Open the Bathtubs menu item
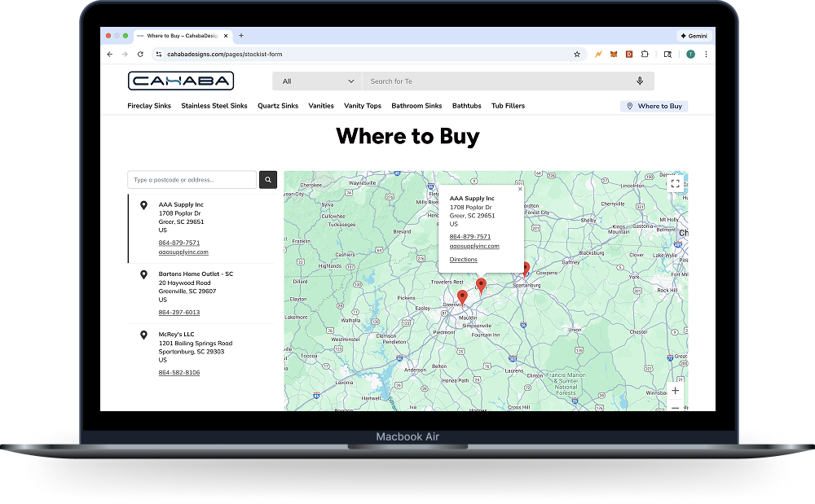This screenshot has height=504, width=815. point(467,106)
